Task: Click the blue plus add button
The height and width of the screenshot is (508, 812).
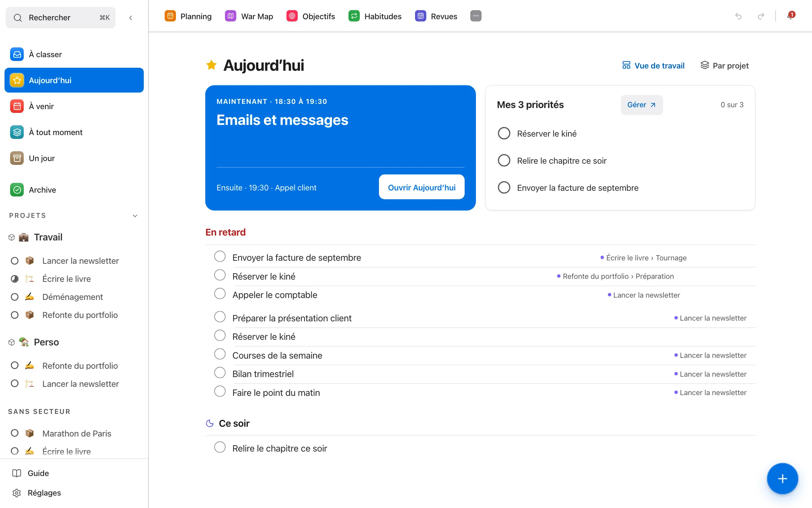Action: coord(782,479)
